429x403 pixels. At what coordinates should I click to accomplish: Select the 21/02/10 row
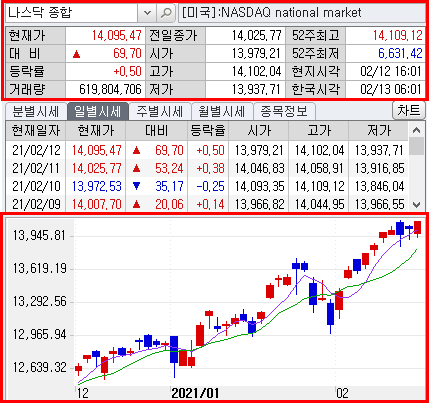(x=207, y=186)
